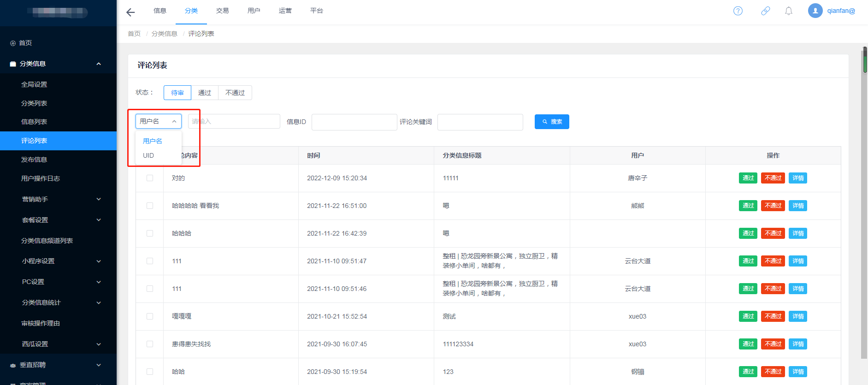The image size is (868, 385).
Task: Select the 待审 status filter
Action: coord(177,93)
